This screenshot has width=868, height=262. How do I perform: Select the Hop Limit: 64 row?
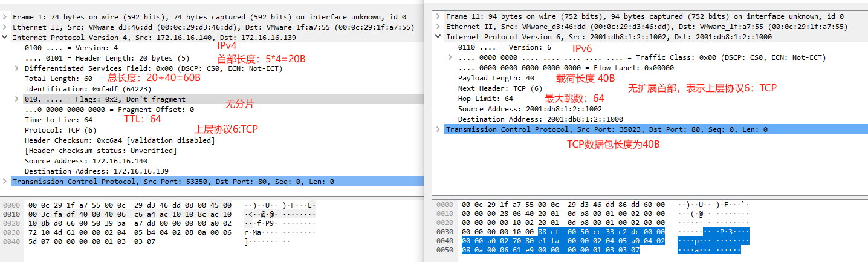(485, 99)
